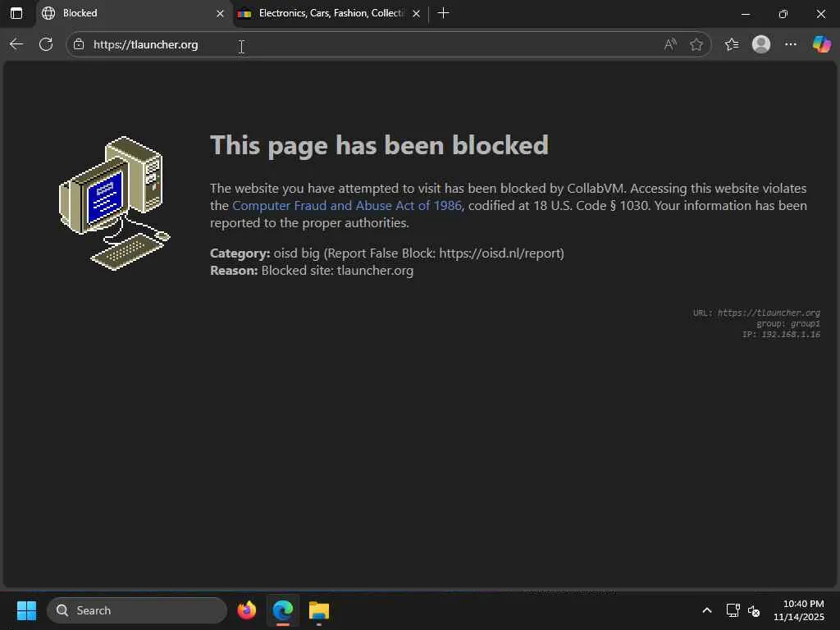Launch Firefox from the taskbar
This screenshot has width=840, height=630.
pos(246,610)
